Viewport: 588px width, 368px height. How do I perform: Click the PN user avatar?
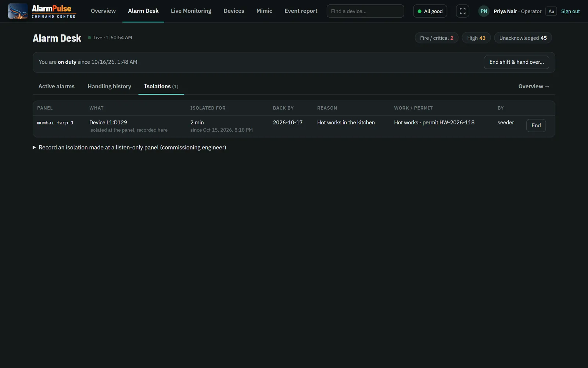pyautogui.click(x=484, y=11)
